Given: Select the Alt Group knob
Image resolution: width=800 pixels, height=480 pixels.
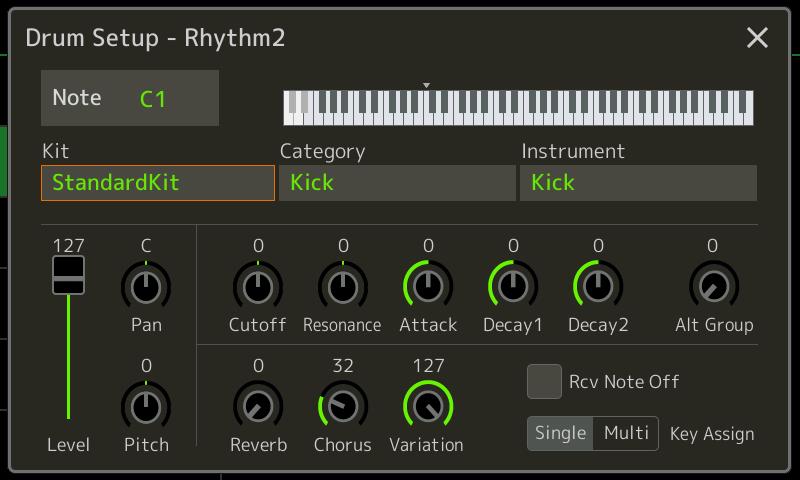Looking at the screenshot, I should pos(714,286).
